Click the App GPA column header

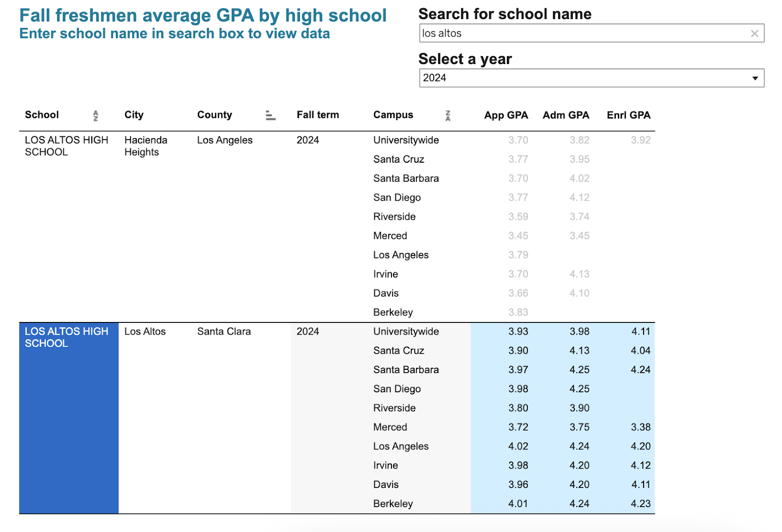pos(506,115)
